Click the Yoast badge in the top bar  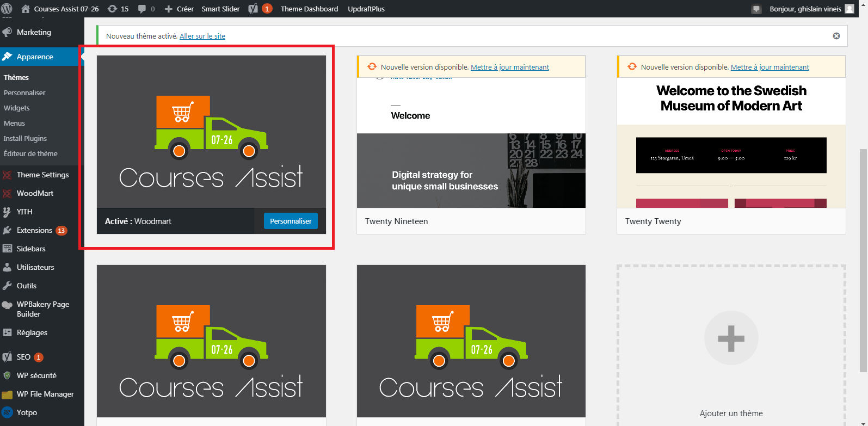[x=267, y=9]
